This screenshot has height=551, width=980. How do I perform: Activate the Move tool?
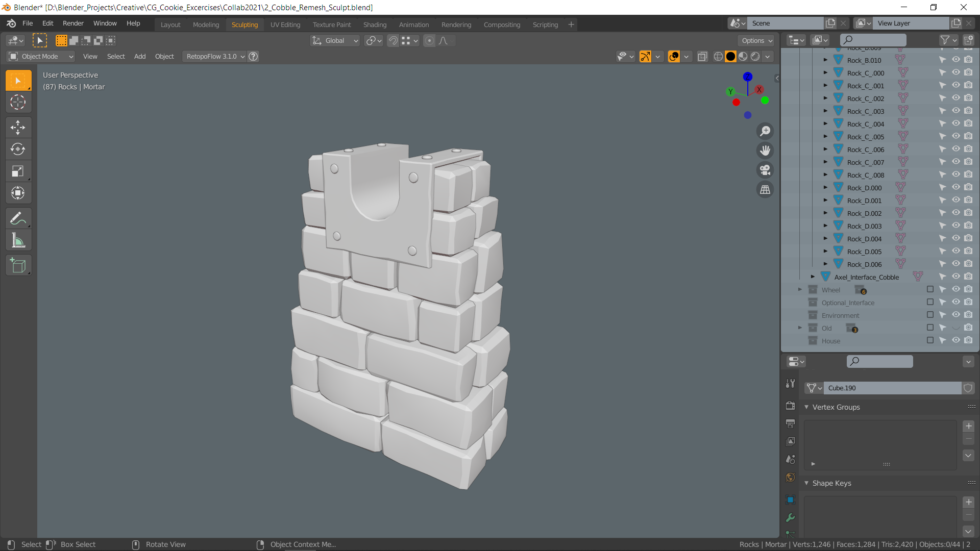click(x=18, y=127)
